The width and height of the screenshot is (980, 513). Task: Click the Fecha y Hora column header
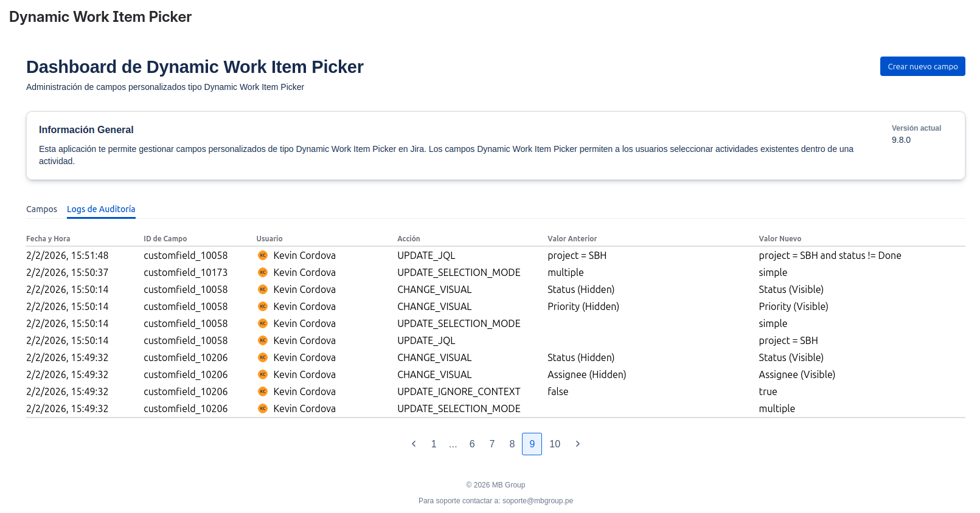(48, 239)
